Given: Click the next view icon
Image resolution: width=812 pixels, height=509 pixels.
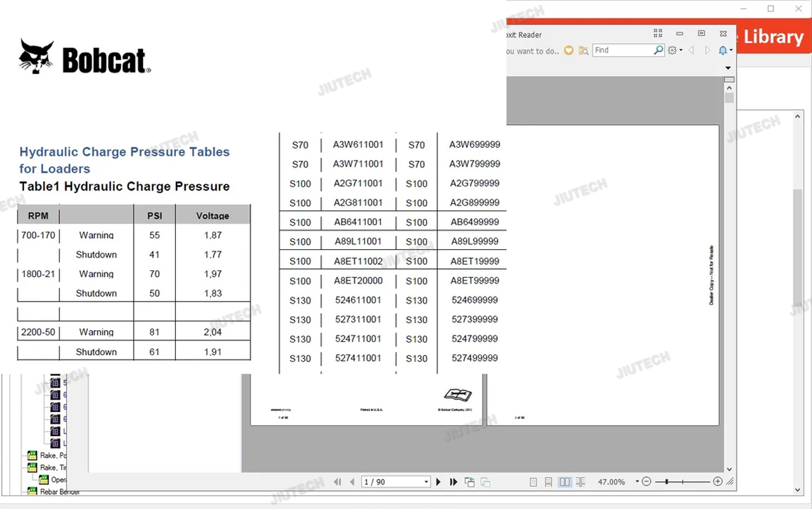Looking at the screenshot, I should click(x=486, y=482).
